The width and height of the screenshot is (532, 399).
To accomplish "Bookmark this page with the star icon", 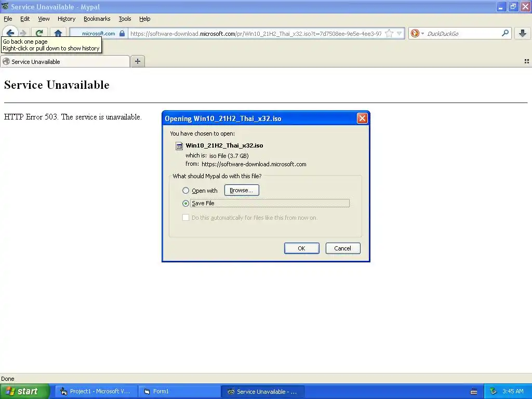I will (x=389, y=33).
